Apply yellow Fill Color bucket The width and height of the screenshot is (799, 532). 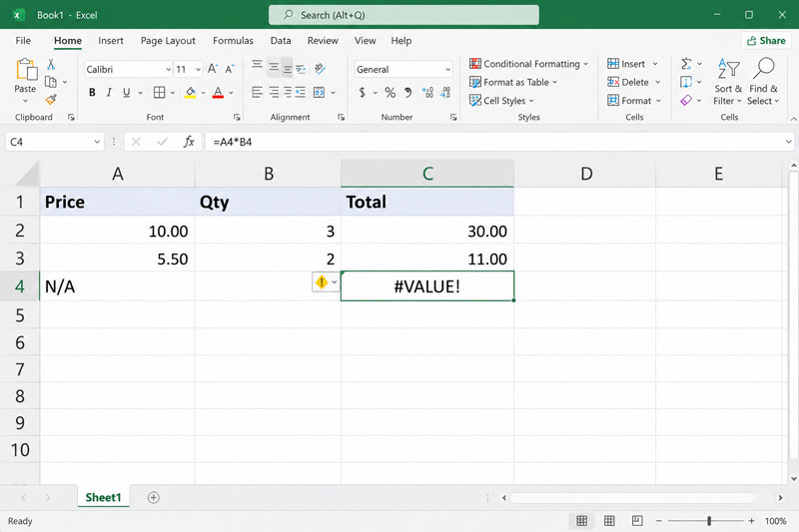(190, 92)
